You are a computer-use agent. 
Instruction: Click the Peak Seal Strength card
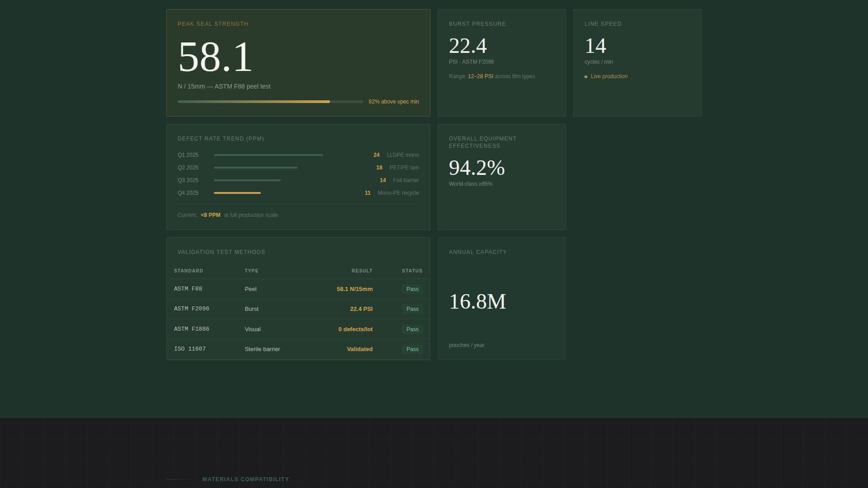298,62
